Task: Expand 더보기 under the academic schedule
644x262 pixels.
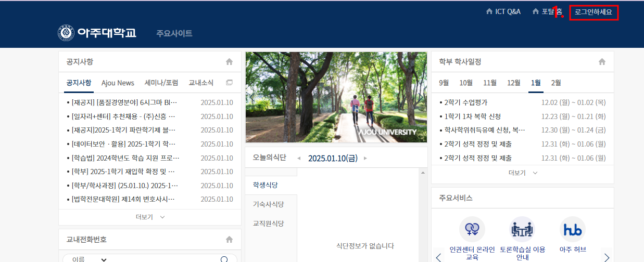Action: coord(523,173)
